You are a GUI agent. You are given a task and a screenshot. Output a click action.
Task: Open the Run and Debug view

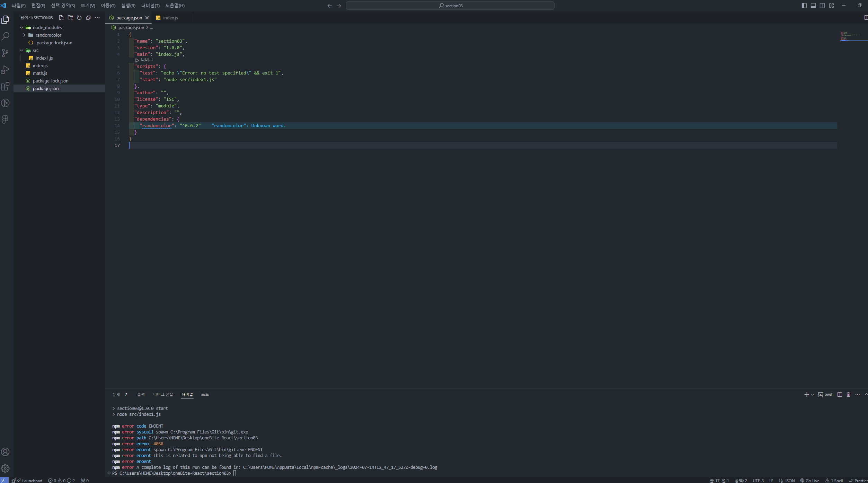(x=5, y=70)
